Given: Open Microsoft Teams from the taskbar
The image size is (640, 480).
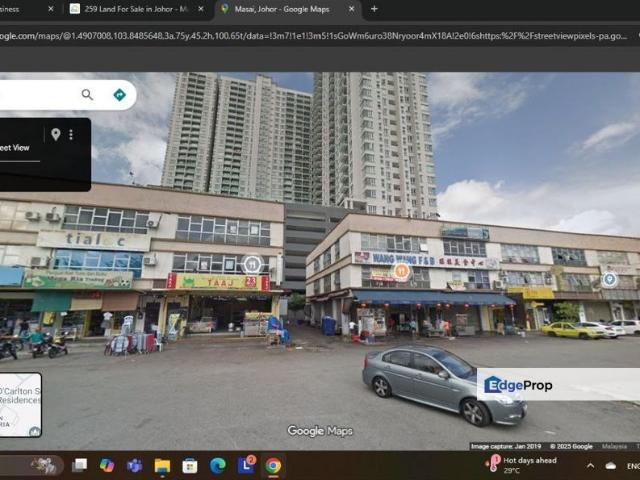Looking at the screenshot, I should click(x=134, y=465).
